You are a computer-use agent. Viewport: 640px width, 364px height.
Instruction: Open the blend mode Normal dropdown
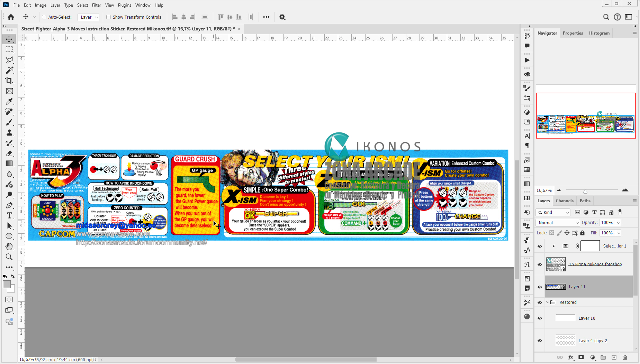558,223
